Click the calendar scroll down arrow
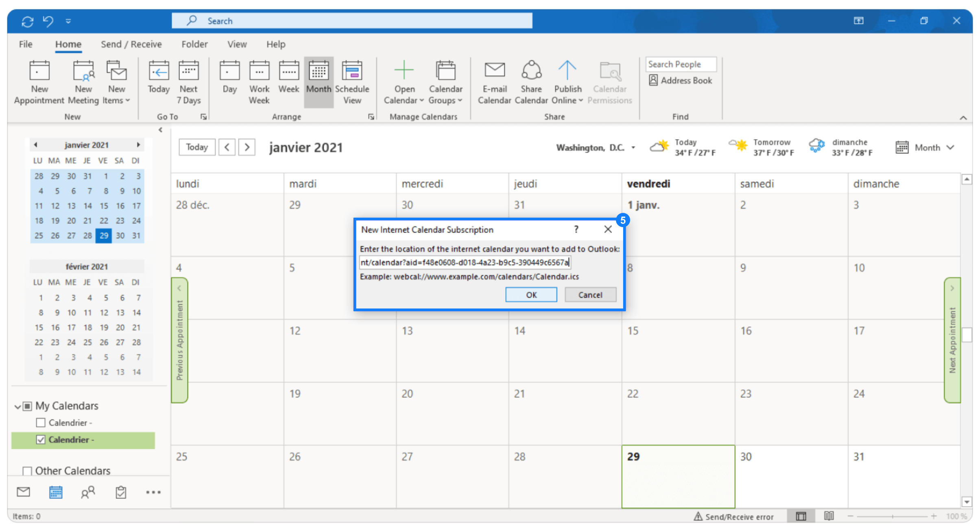 [x=967, y=502]
